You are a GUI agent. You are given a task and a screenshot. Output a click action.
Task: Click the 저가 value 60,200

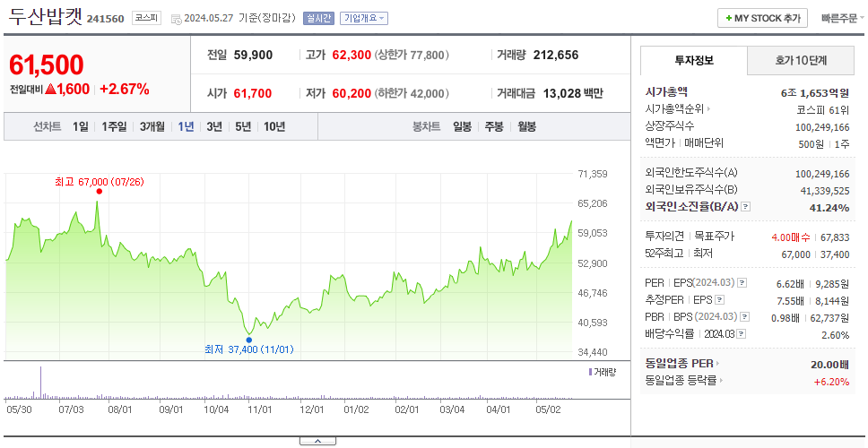tap(352, 93)
